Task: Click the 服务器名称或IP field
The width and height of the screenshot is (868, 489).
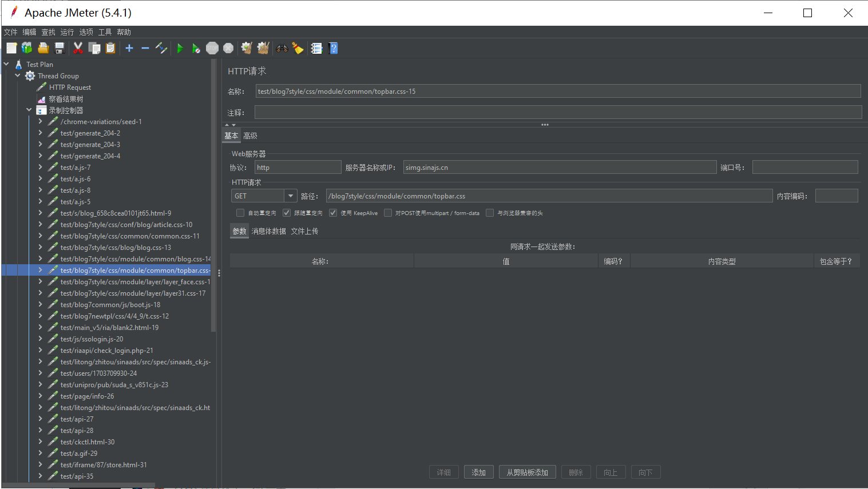Action: pos(560,167)
